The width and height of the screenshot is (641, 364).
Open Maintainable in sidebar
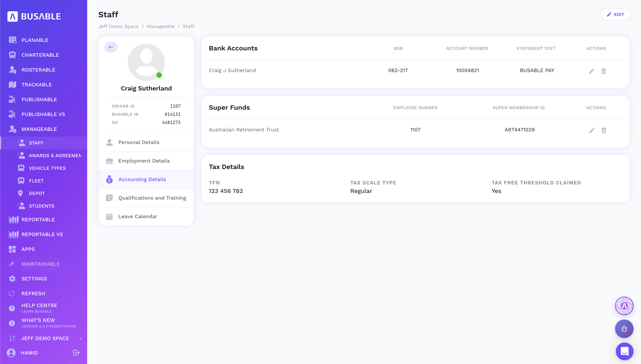(44, 264)
